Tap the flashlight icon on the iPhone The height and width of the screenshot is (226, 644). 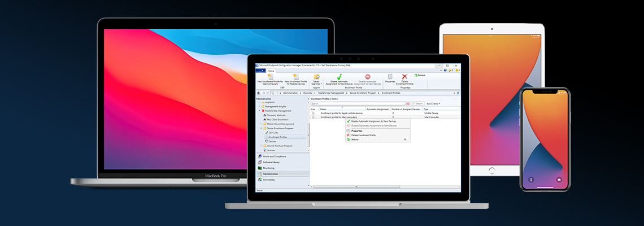pyautogui.click(x=531, y=180)
